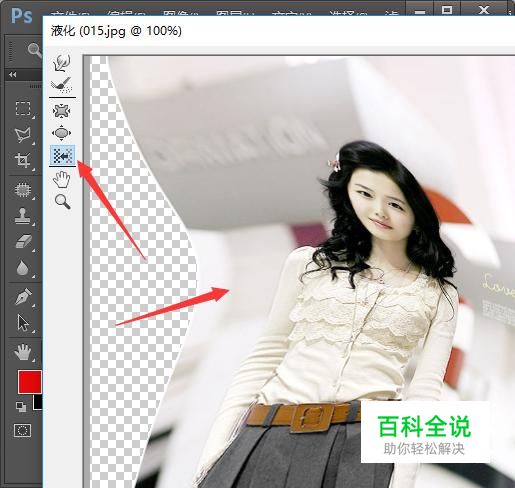The width and height of the screenshot is (515, 488).
Task: Select the Clone Stamp tool
Action: (x=23, y=216)
